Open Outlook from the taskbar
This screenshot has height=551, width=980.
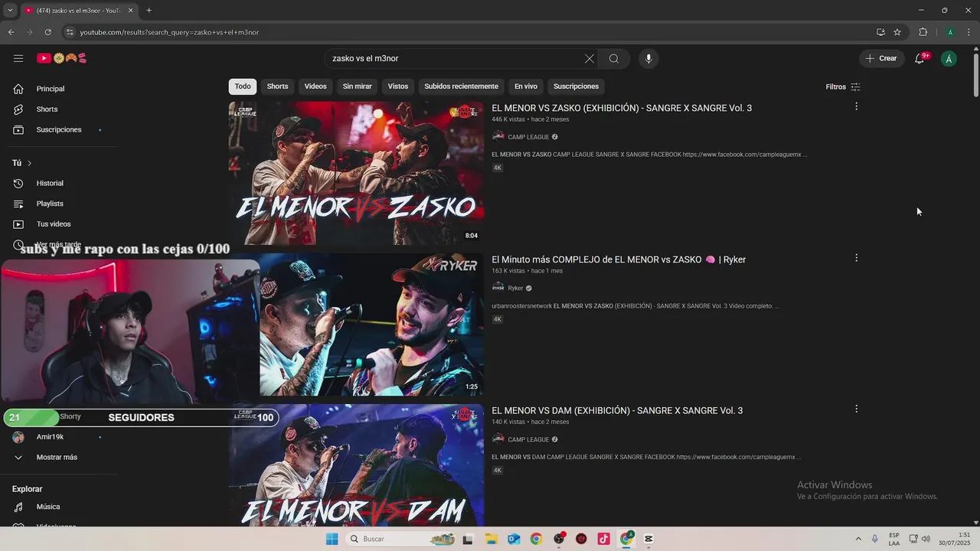[514, 539]
